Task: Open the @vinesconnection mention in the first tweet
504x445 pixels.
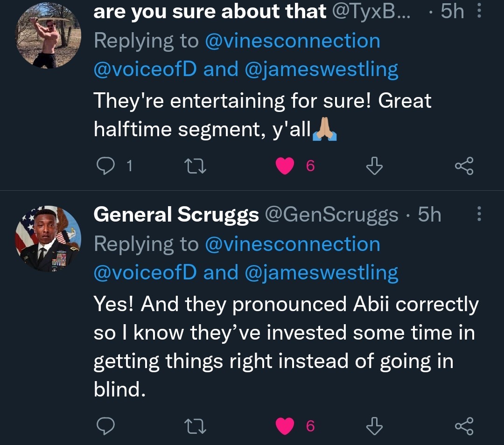Action: [292, 41]
